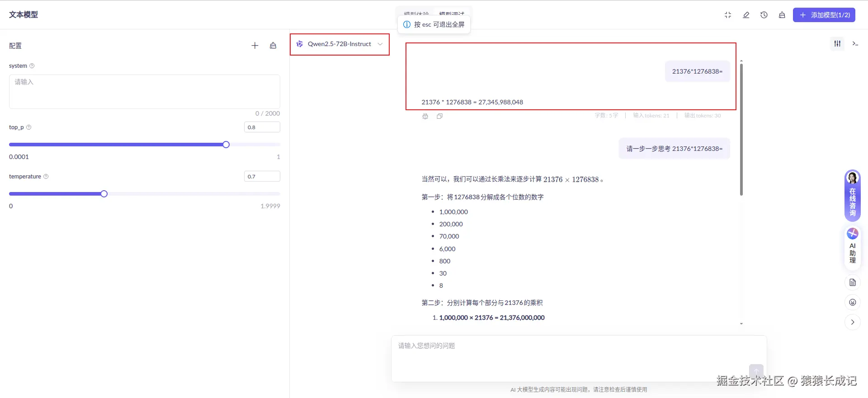Click the list item 70,000
This screenshot has width=868, height=398.
(x=449, y=236)
